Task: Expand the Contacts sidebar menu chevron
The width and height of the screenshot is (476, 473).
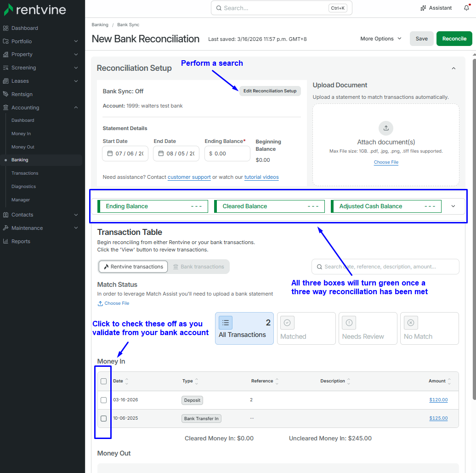Action: [x=76, y=215]
